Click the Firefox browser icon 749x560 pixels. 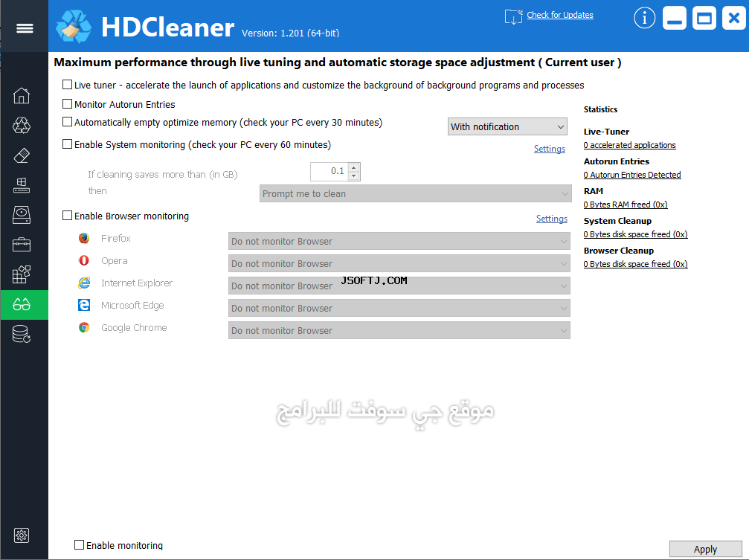click(84, 238)
